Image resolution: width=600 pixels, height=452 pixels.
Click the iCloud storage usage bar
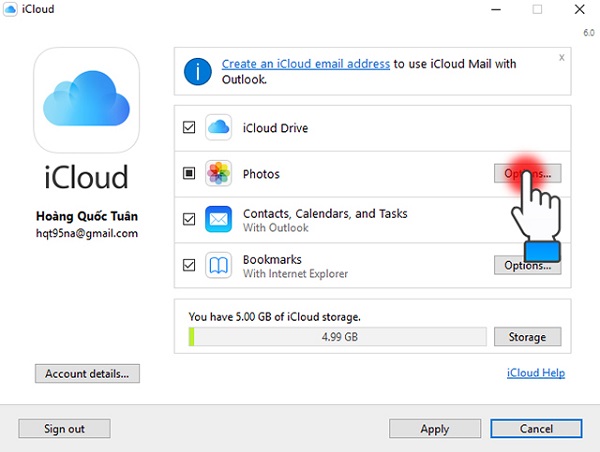336,337
